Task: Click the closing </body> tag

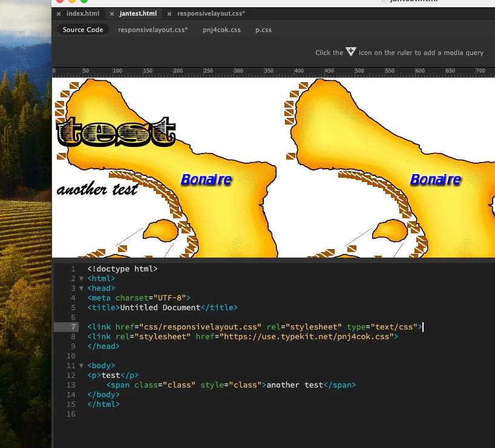Action: tap(103, 395)
